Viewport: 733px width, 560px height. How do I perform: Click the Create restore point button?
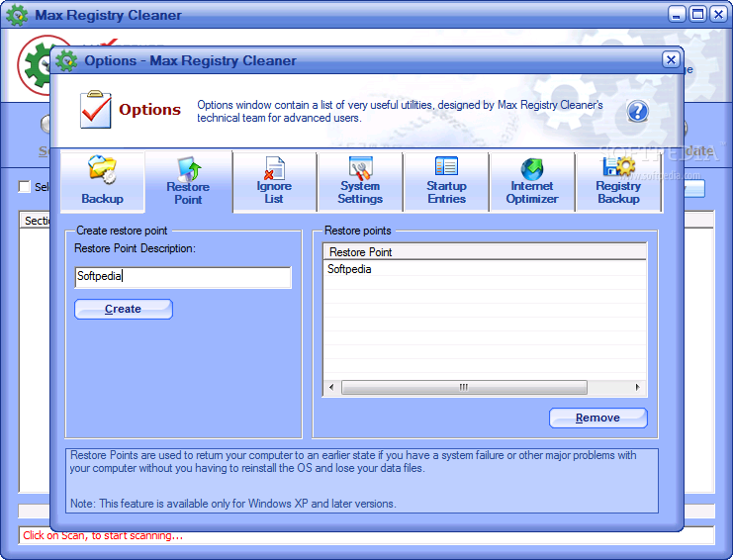click(x=124, y=309)
